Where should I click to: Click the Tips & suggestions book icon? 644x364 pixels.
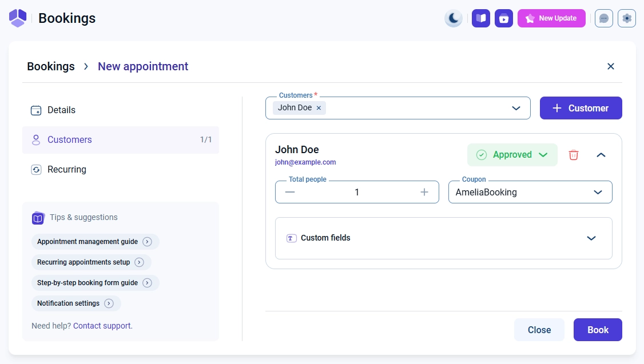[38, 218]
